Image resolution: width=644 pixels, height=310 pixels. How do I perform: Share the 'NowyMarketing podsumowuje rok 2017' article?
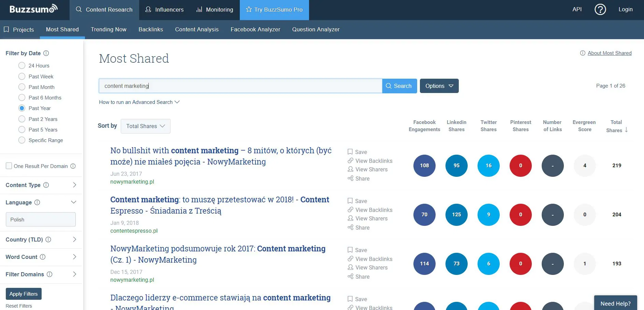tap(358, 277)
